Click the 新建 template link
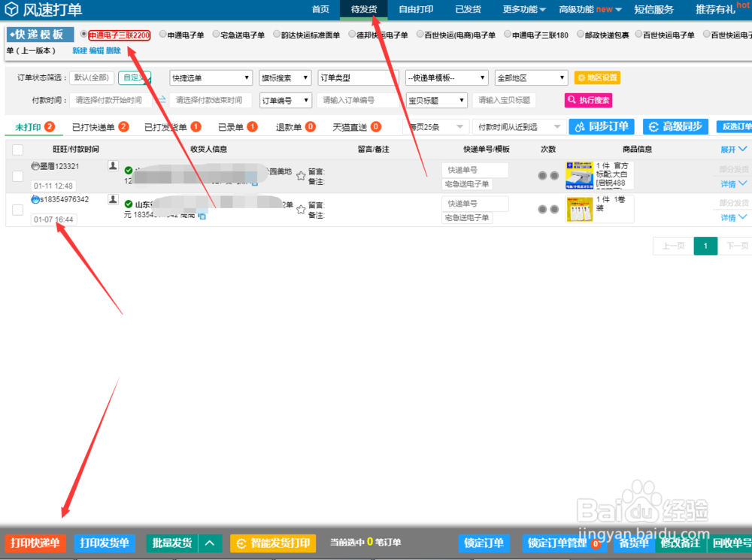The width and height of the screenshot is (752, 560). click(x=80, y=50)
